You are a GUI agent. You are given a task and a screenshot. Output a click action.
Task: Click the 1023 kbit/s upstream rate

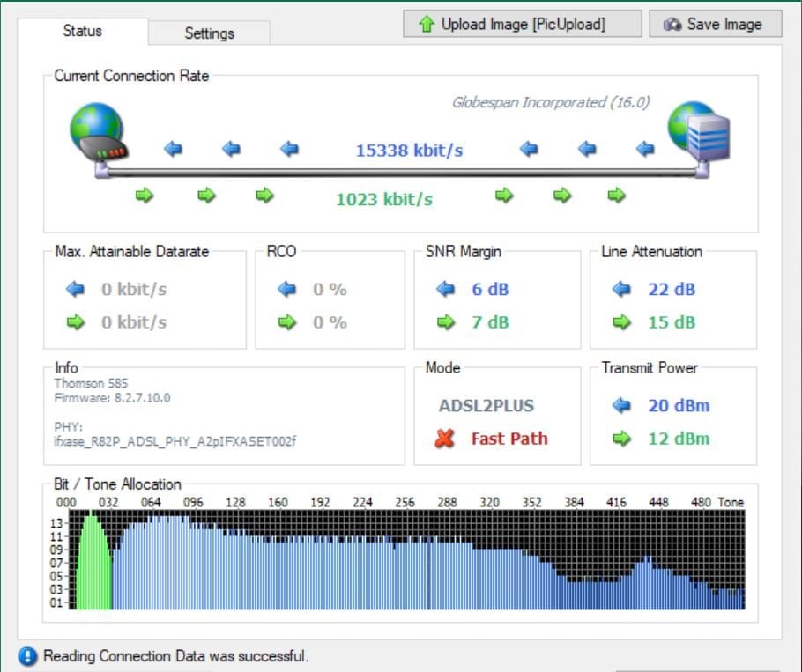(384, 199)
